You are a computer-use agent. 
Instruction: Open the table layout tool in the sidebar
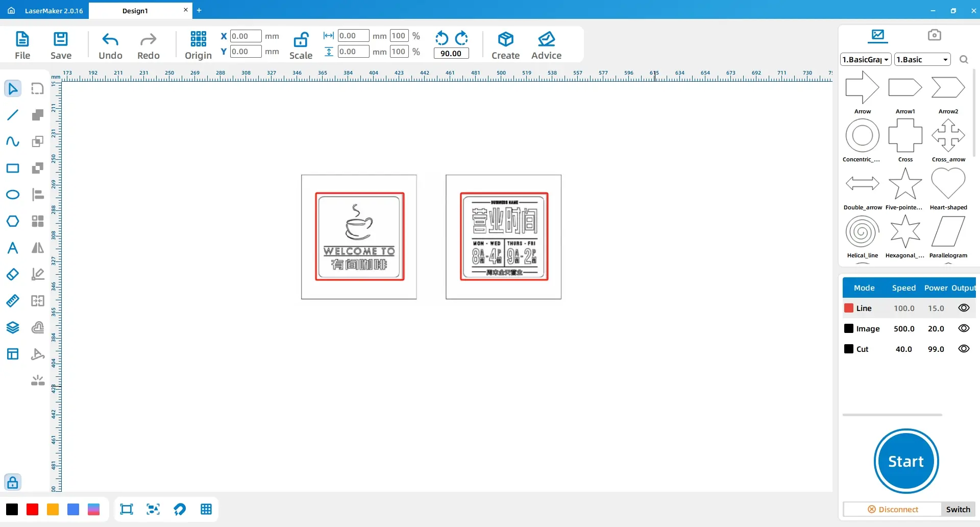13,354
